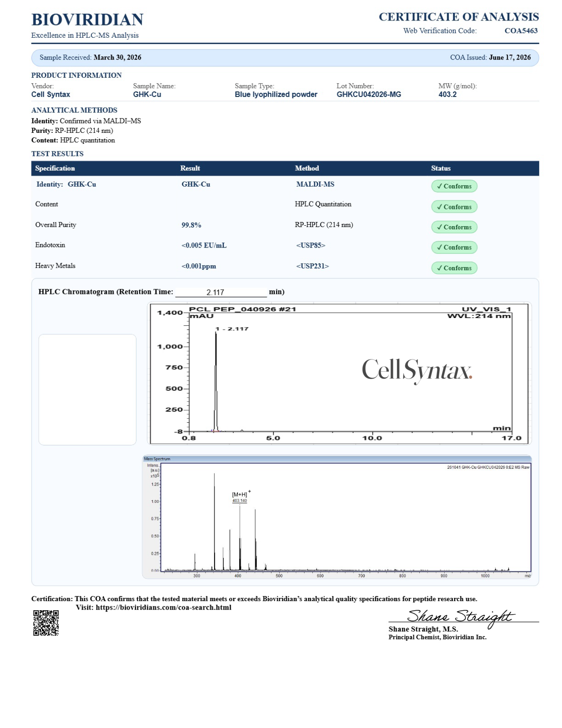This screenshot has height=728, width=562.
Task: Click the Sample Name value GHK-Cu
Action: coord(147,95)
